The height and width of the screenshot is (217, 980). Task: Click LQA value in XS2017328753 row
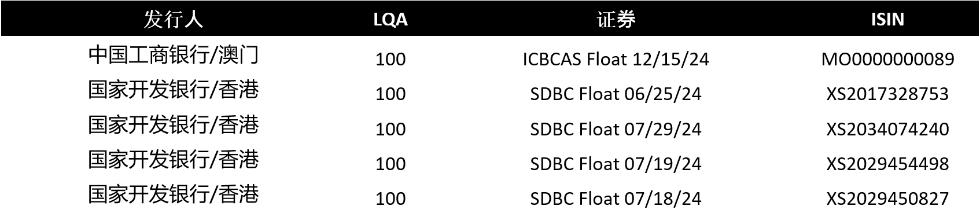point(390,94)
